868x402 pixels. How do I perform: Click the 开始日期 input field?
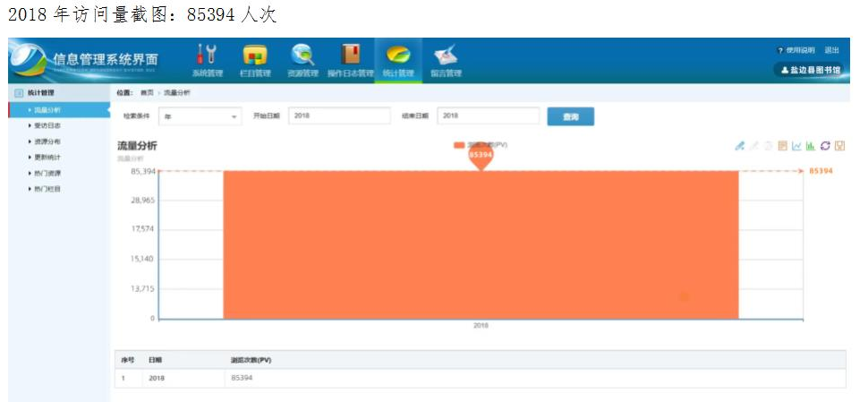point(339,116)
